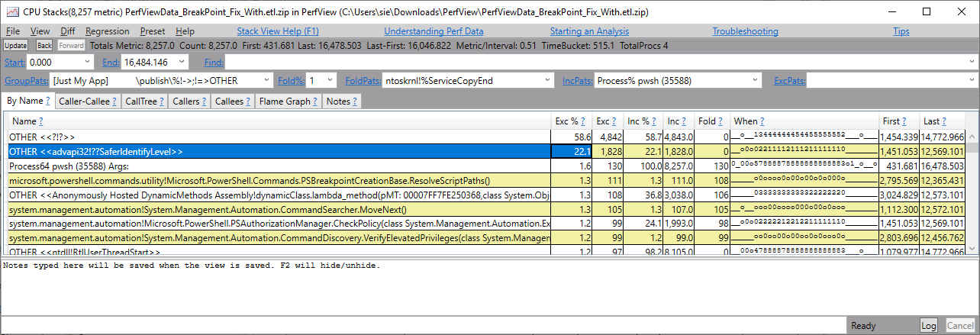980x335 pixels.
Task: Click the '?' help link on By Name tab
Action: click(x=47, y=101)
